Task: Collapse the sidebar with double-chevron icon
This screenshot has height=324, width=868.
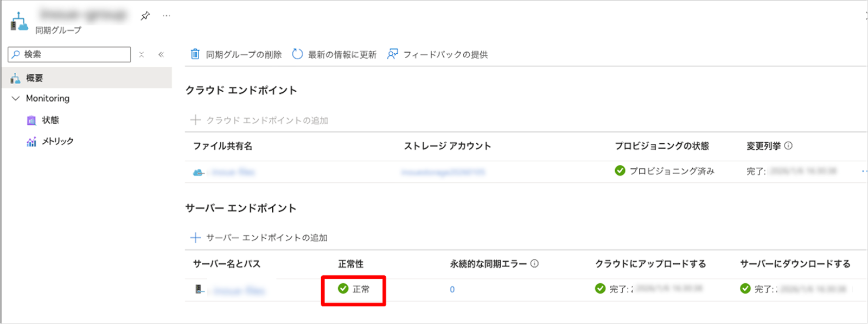Action: (161, 54)
